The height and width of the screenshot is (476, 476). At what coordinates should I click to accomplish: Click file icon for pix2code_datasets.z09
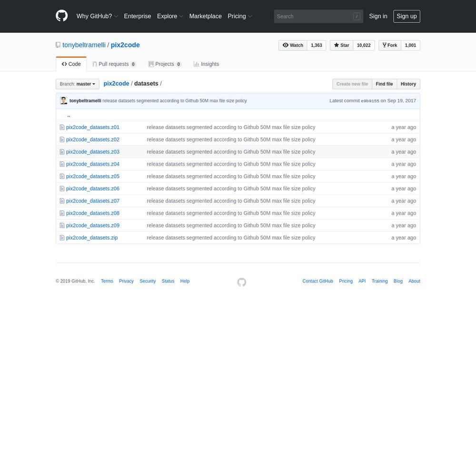pos(62,226)
